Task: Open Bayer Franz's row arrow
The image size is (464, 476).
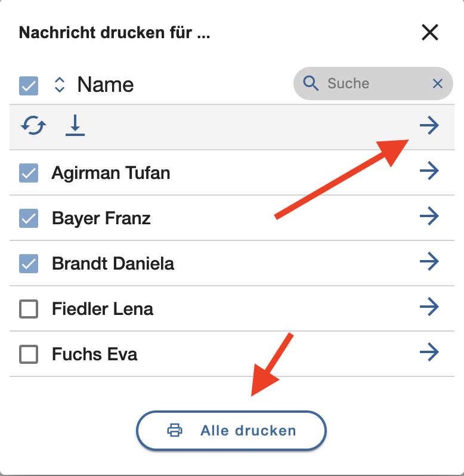Action: click(429, 216)
